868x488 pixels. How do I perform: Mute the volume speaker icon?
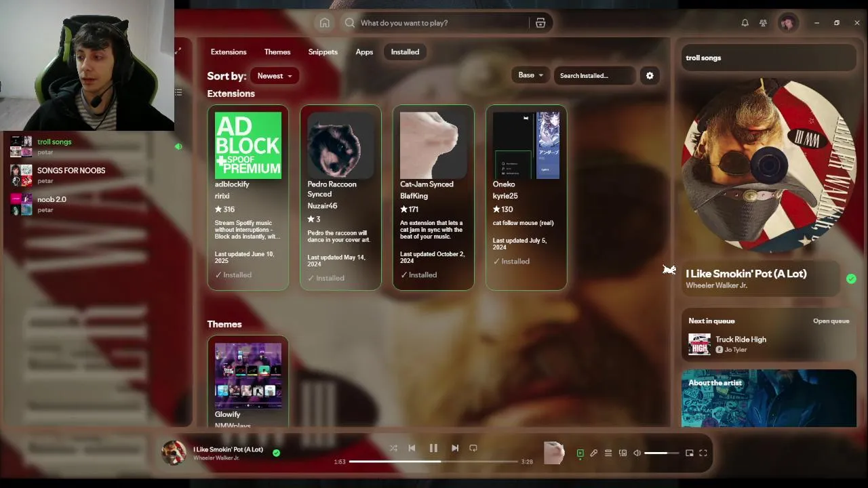[x=637, y=453]
